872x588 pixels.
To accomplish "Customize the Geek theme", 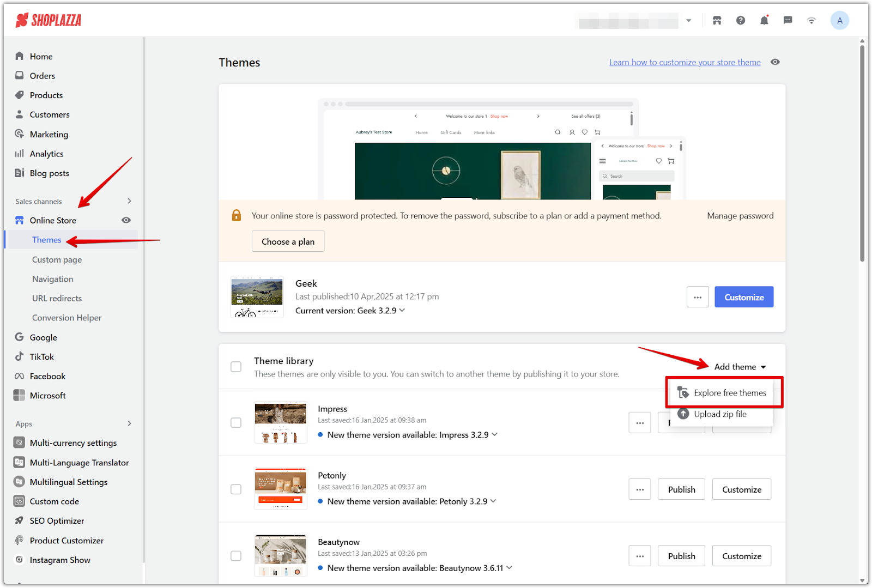I will (744, 297).
